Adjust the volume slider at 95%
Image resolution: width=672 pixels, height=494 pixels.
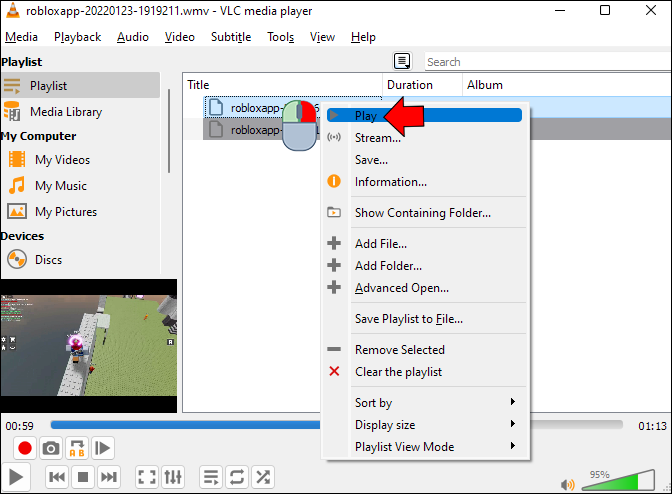tap(618, 480)
